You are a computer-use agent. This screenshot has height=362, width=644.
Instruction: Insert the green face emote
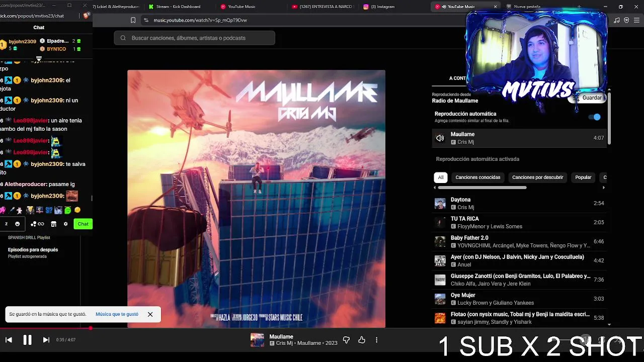point(67,210)
